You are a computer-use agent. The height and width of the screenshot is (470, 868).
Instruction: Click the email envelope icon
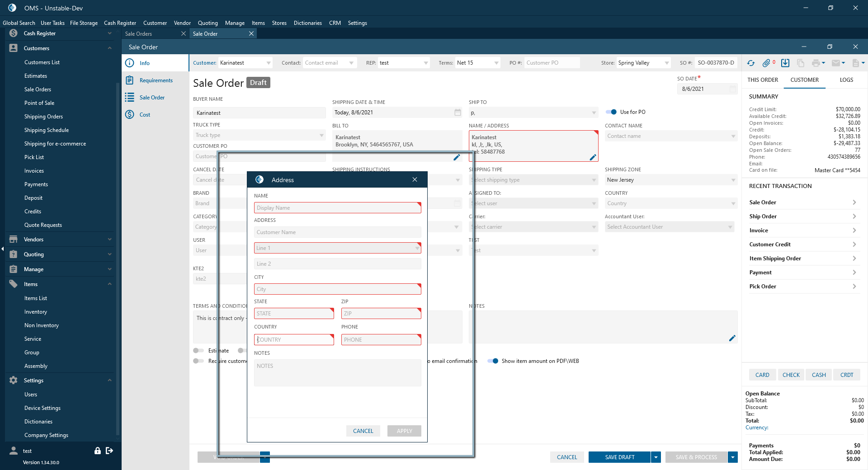(x=836, y=63)
